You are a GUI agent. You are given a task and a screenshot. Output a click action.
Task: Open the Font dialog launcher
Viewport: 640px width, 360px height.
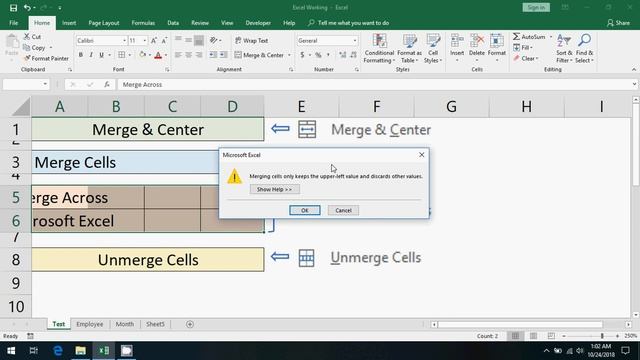coord(167,70)
